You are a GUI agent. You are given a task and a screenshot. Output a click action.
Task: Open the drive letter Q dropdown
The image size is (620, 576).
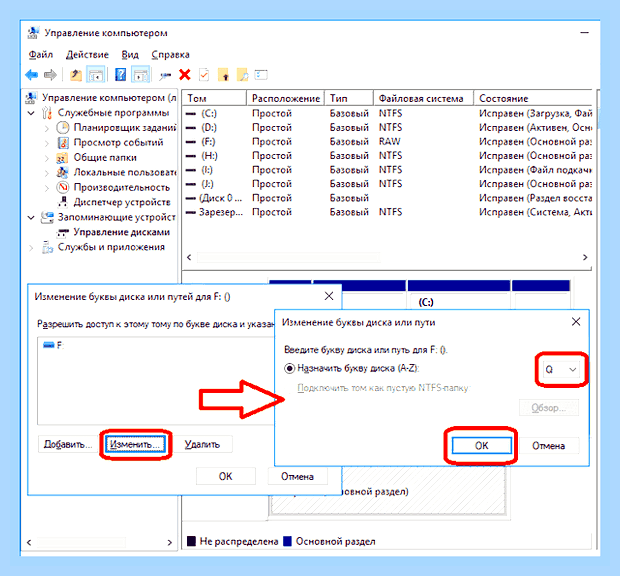pos(561,370)
